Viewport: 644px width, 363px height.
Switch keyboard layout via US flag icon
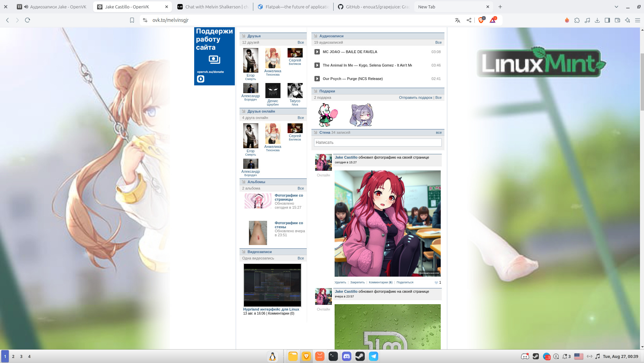[x=579, y=356]
